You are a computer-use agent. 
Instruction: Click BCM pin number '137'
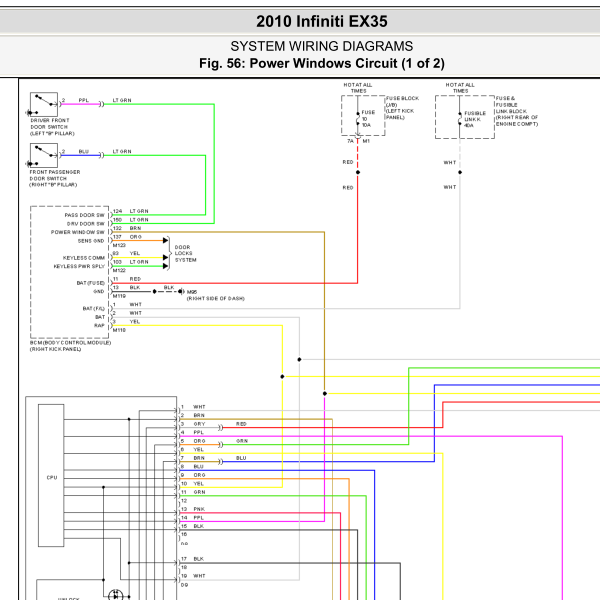(117, 237)
